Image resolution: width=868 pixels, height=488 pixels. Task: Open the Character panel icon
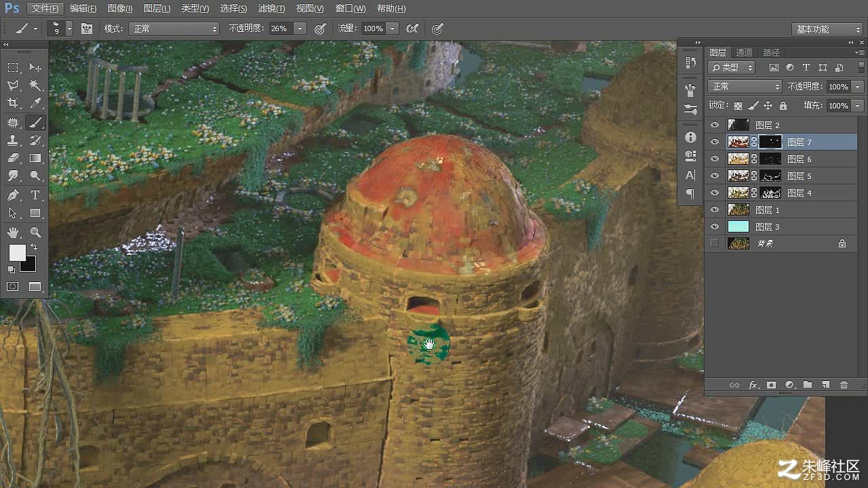[690, 175]
